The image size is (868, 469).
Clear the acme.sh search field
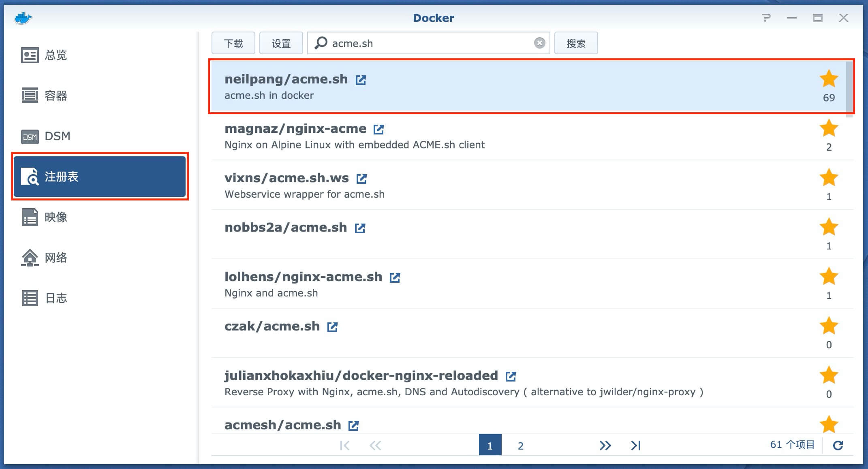(x=539, y=43)
